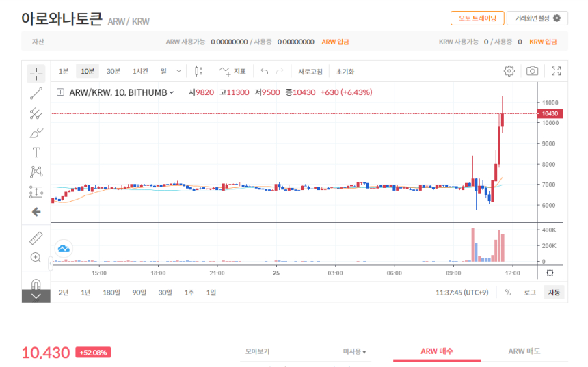Toggle log scale (로그) option

click(530, 293)
